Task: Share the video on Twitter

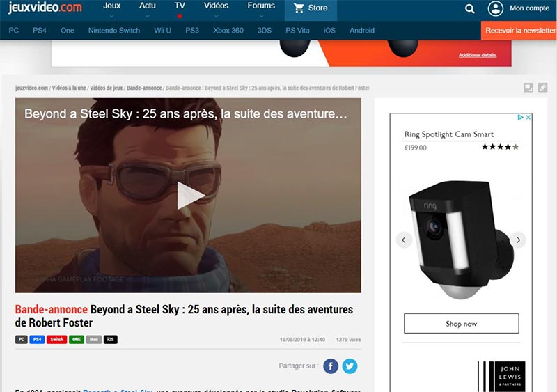Action: [350, 366]
